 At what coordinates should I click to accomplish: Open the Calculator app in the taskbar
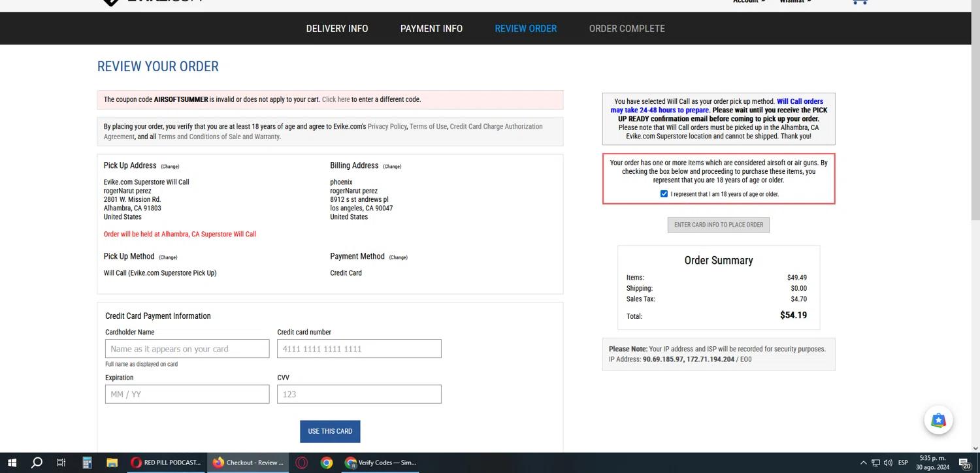coord(87,463)
